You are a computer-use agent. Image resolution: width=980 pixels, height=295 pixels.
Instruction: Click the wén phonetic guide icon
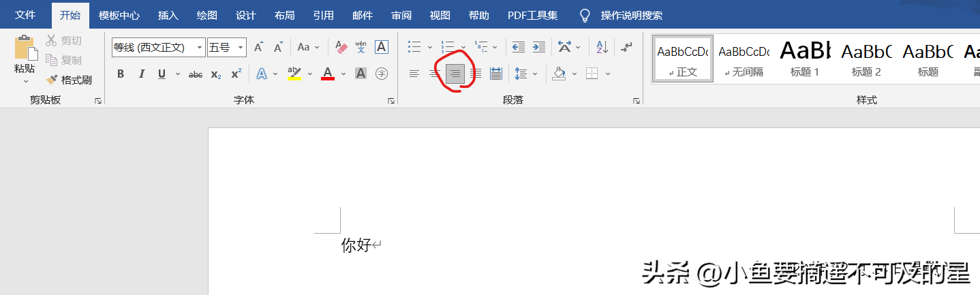(x=361, y=47)
